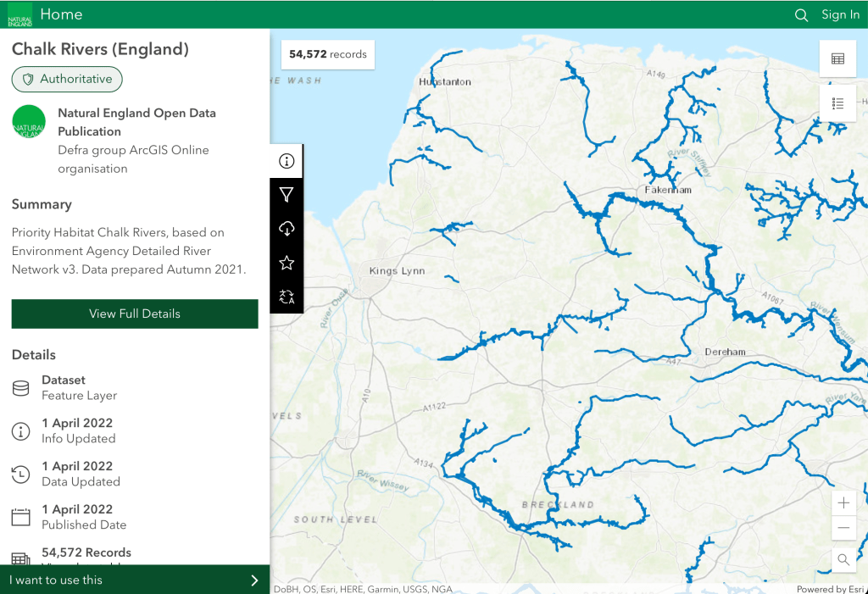This screenshot has width=868, height=594.
Task: Select the filter tool on the map toolbar
Action: pos(287,194)
